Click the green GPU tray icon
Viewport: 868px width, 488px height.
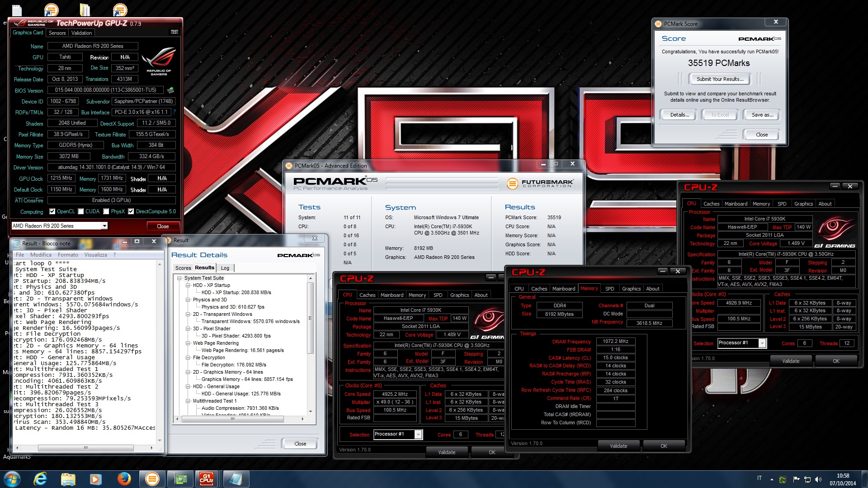click(x=783, y=479)
